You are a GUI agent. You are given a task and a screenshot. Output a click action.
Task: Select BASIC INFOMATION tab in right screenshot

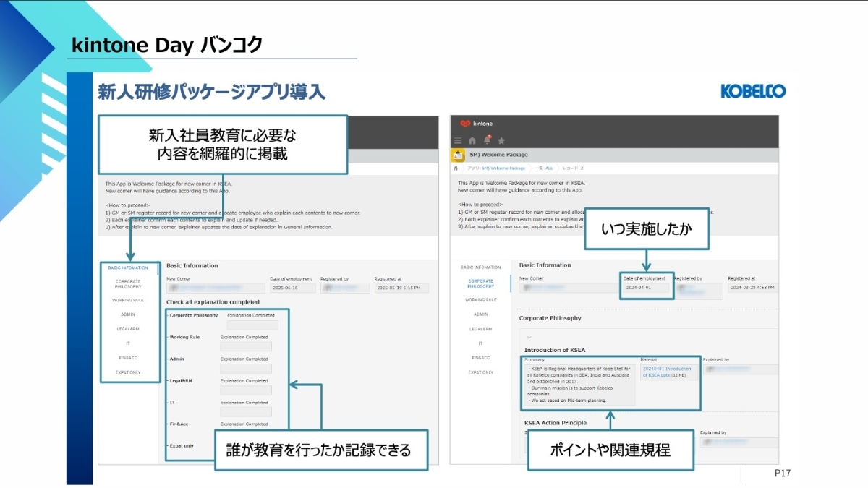coord(480,267)
